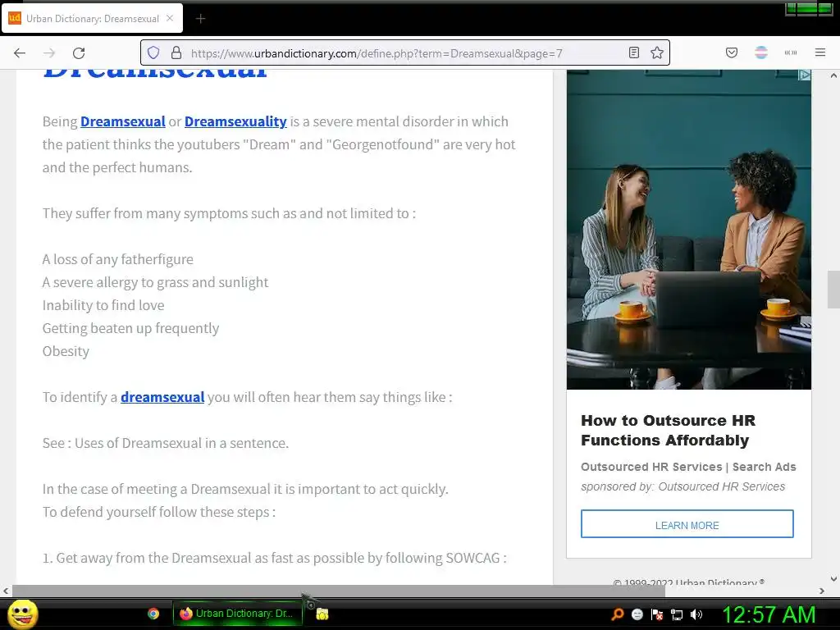Click the AdChoices icon on the ad
840x630 pixels.
coord(804,75)
